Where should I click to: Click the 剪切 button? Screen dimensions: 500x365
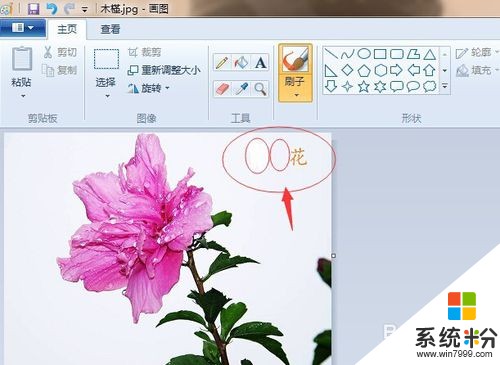pos(60,52)
